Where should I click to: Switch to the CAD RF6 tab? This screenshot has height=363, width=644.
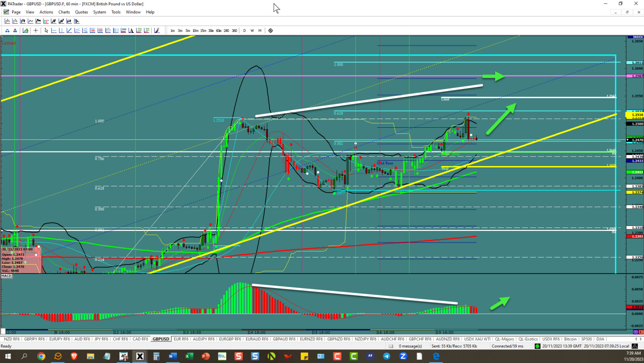(140, 339)
